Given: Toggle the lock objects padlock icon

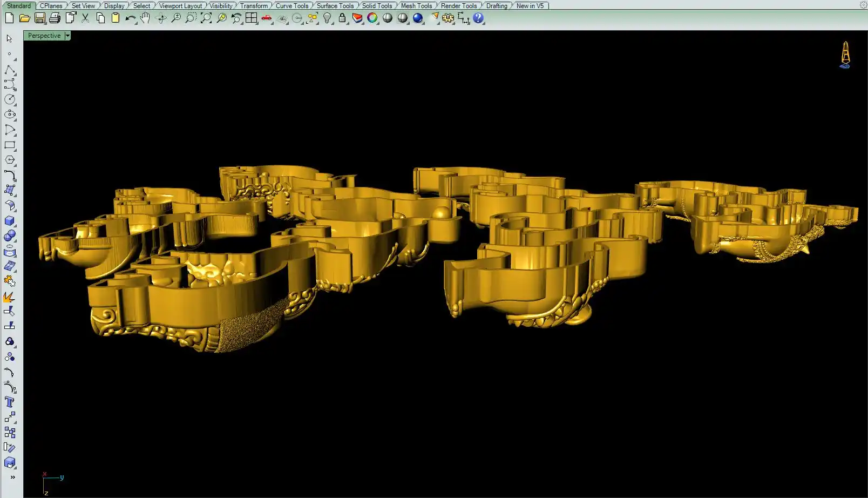Looking at the screenshot, I should [x=342, y=18].
